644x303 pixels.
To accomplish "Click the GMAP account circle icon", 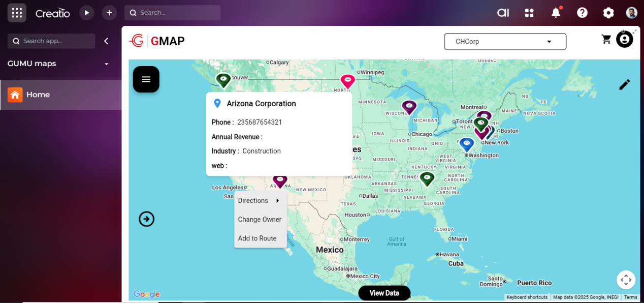I will tap(625, 39).
